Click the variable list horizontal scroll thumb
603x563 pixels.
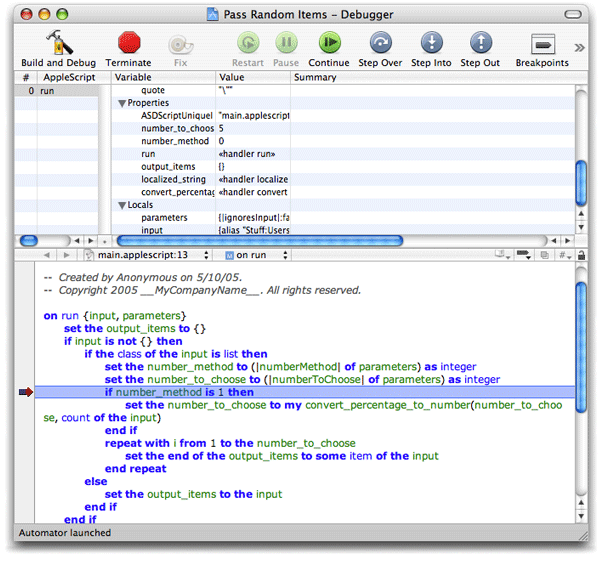pyautogui.click(x=260, y=241)
